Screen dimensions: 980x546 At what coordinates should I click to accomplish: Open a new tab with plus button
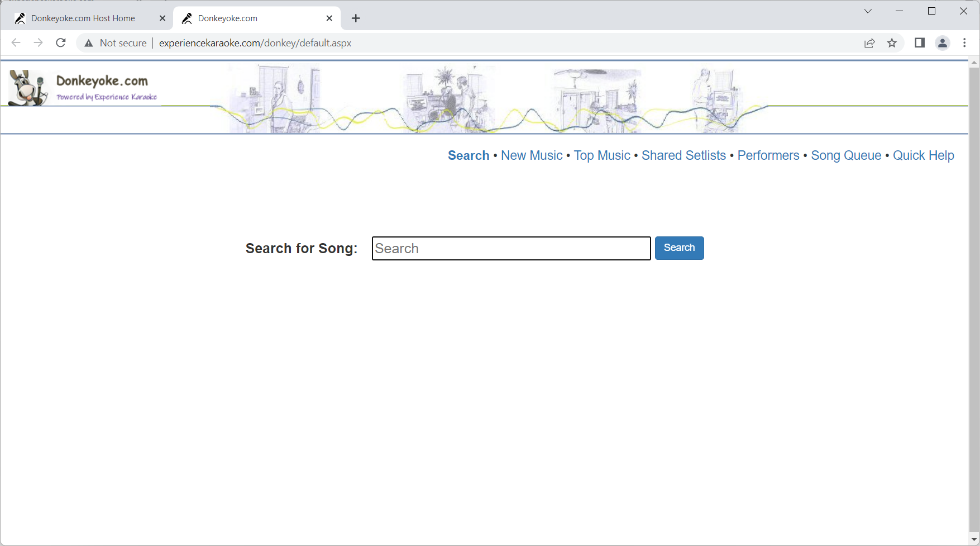coord(356,18)
